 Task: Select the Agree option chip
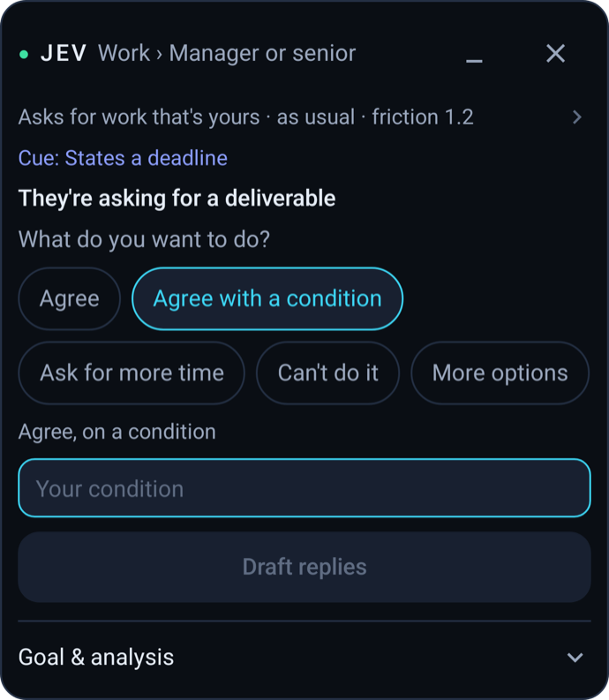pos(69,298)
